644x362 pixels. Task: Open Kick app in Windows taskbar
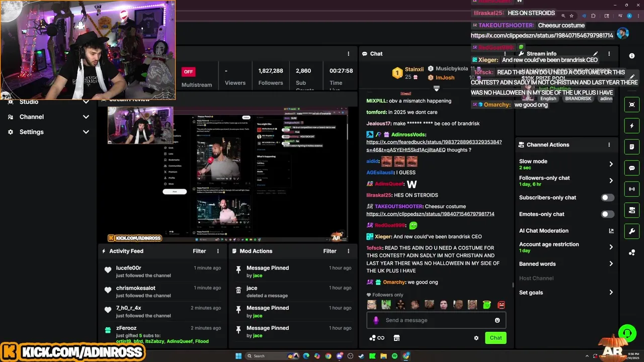click(372, 356)
